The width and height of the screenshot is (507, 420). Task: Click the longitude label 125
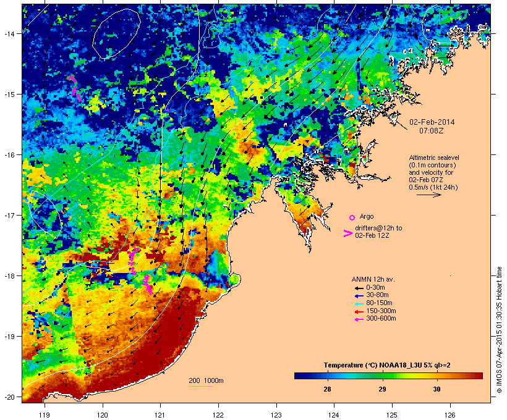(392, 415)
